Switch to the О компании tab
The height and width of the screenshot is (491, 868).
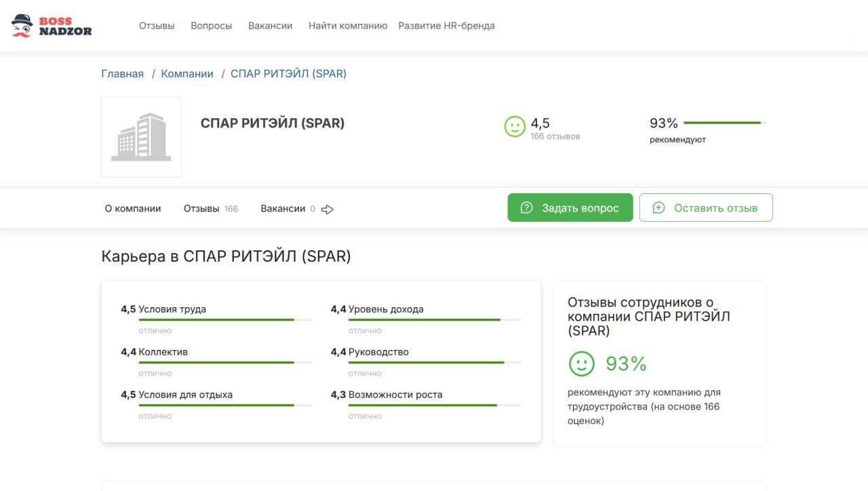click(x=133, y=209)
